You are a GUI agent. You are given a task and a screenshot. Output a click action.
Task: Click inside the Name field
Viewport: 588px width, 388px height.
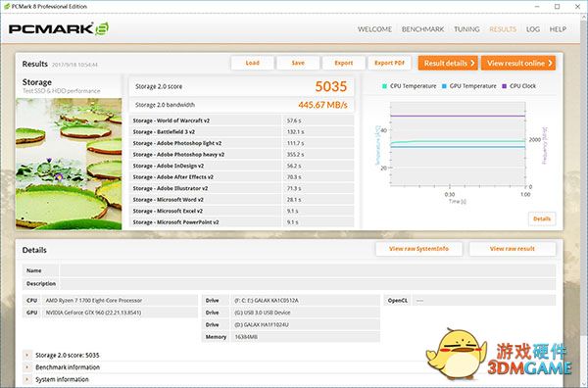tap(308, 270)
